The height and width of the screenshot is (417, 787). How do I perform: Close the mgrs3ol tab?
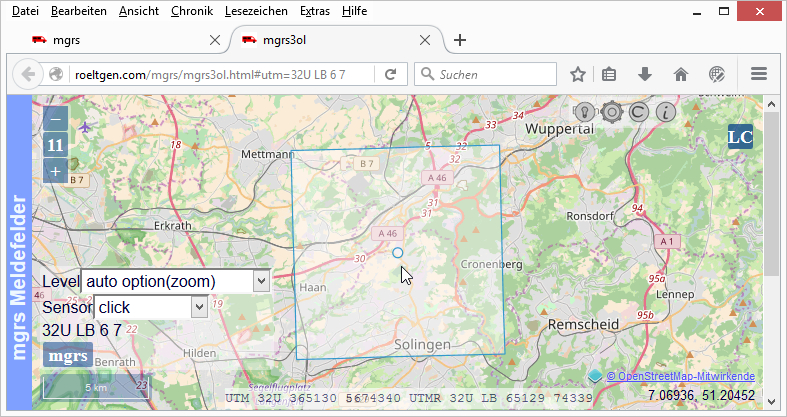pos(425,40)
